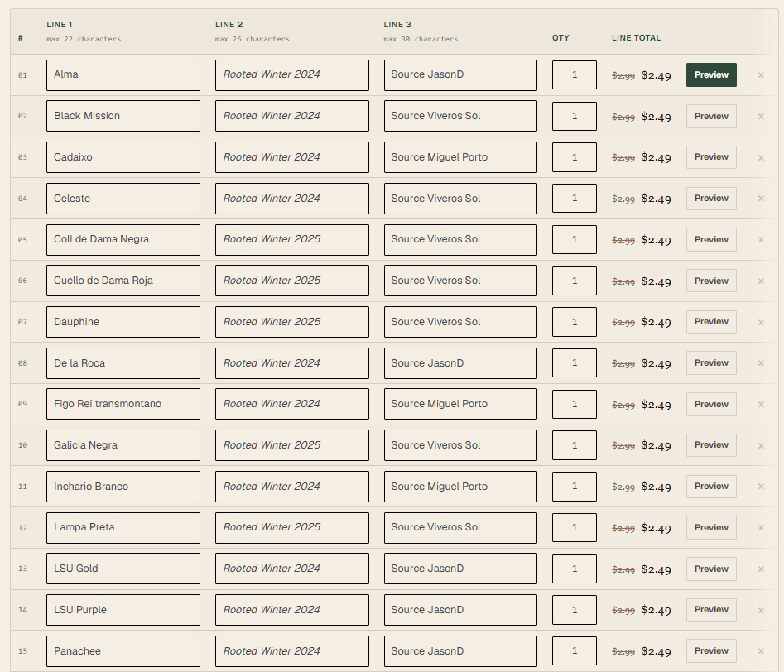This screenshot has height=672, width=784.
Task: Change quantity in the Alma row
Action: coord(575,75)
